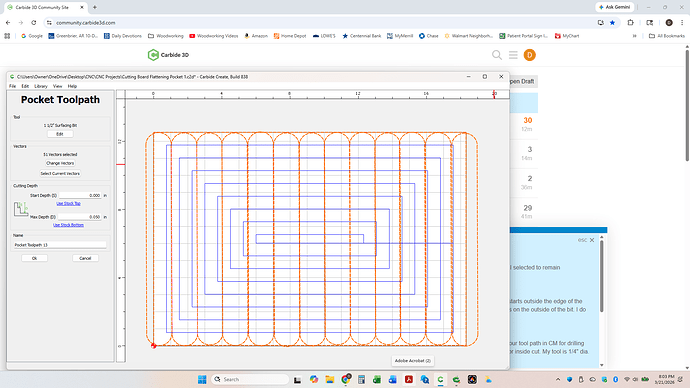This screenshot has height=388, width=690.
Task: Click the Start Depth input field
Action: [80, 195]
